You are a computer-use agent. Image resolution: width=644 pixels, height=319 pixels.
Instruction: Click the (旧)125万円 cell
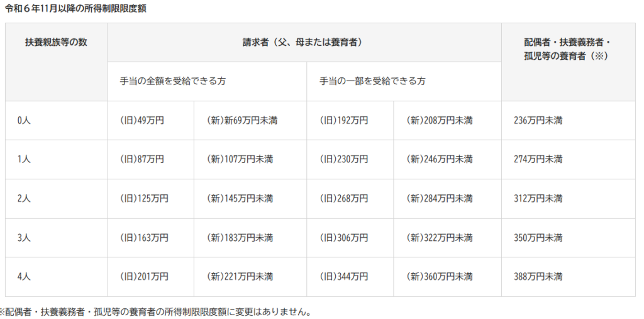point(144,198)
